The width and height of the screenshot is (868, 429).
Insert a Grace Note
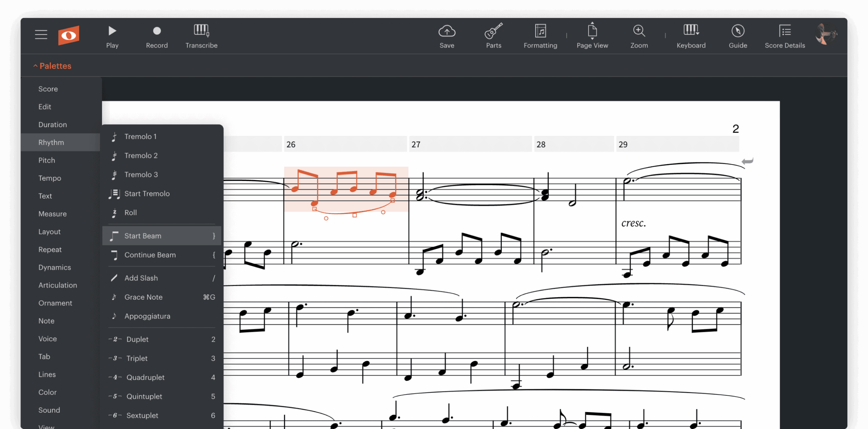143,297
